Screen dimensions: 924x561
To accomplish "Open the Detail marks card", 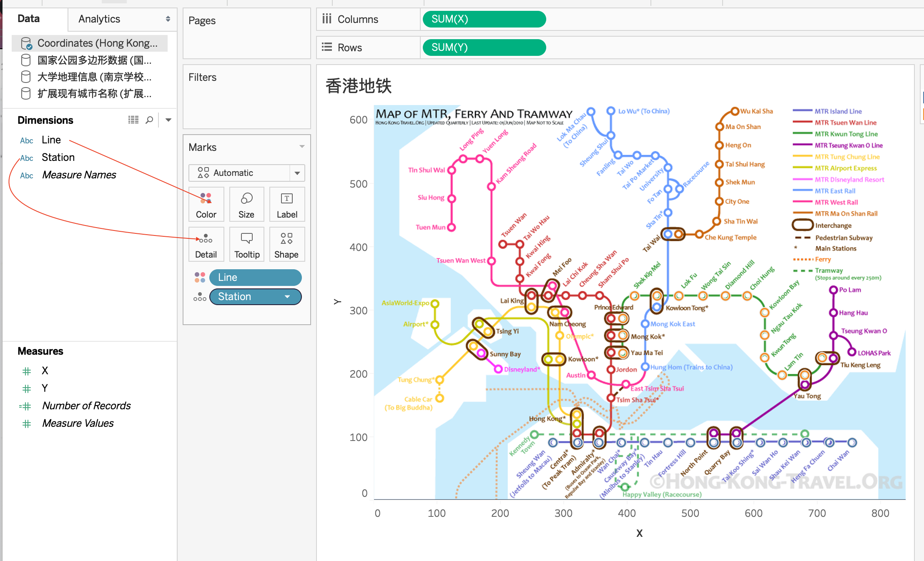I will click(x=206, y=244).
